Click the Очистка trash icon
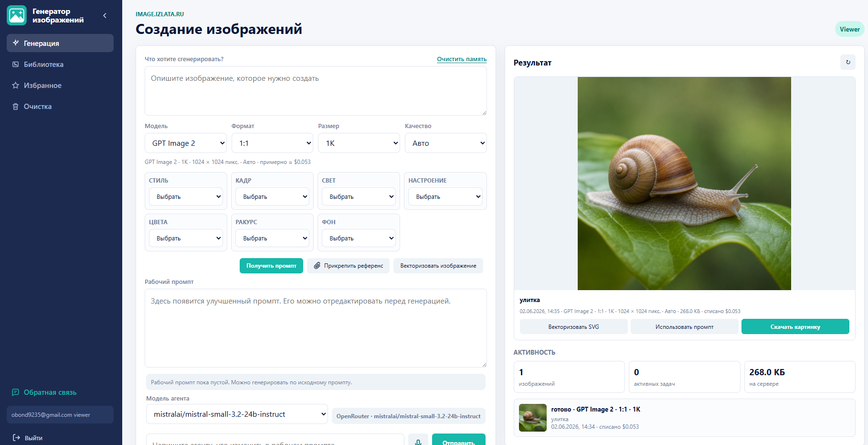 (16, 106)
